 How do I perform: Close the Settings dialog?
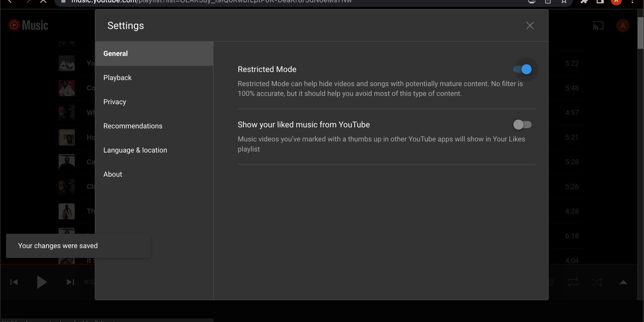click(x=530, y=26)
